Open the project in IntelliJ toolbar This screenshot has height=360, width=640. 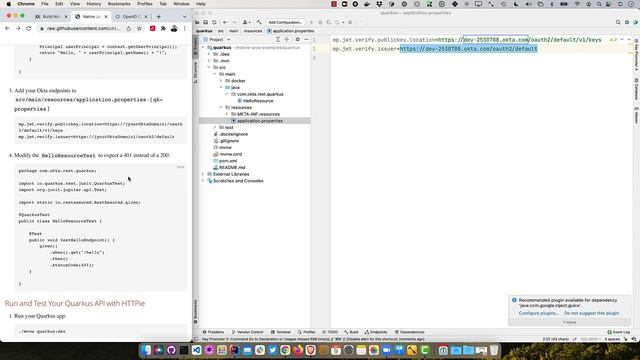pos(197,22)
